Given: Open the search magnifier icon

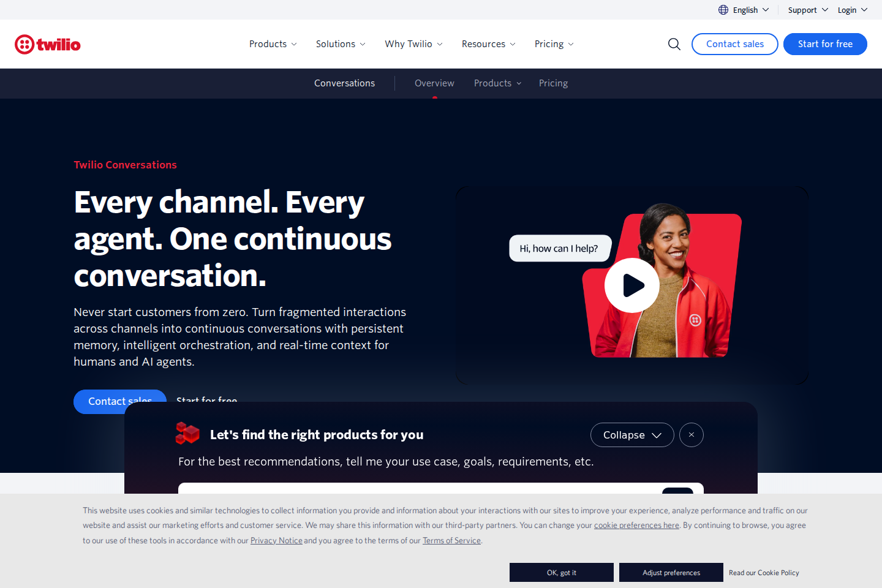Looking at the screenshot, I should (x=674, y=44).
